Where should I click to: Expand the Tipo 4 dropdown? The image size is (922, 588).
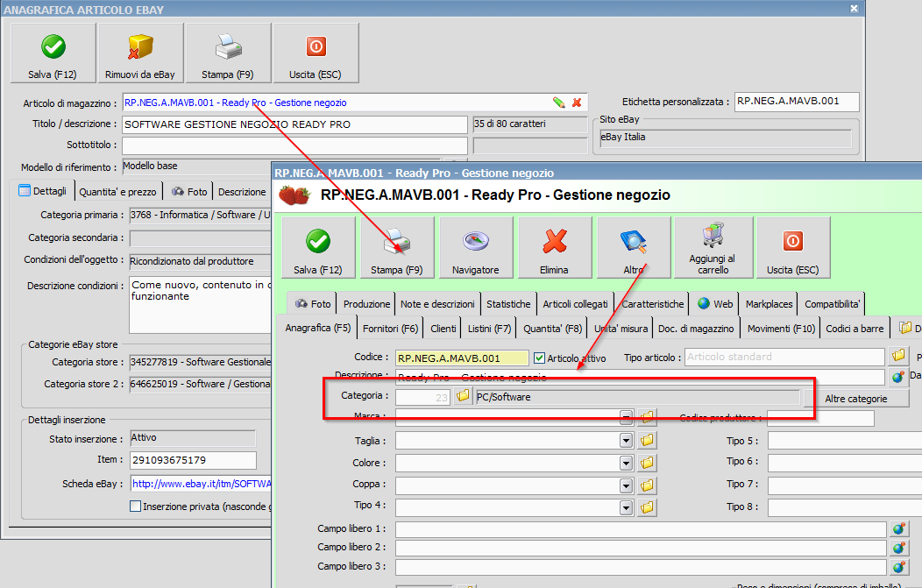[x=627, y=507]
